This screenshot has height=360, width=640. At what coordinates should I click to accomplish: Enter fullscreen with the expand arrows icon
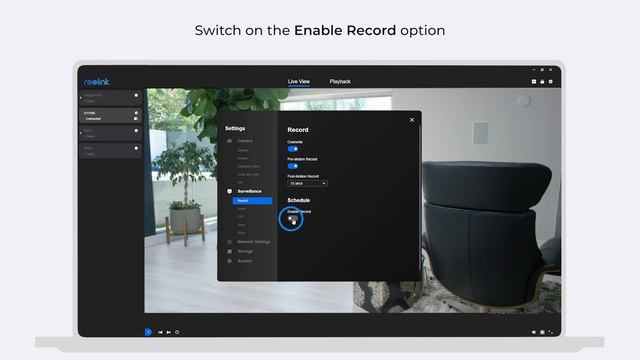pyautogui.click(x=551, y=332)
